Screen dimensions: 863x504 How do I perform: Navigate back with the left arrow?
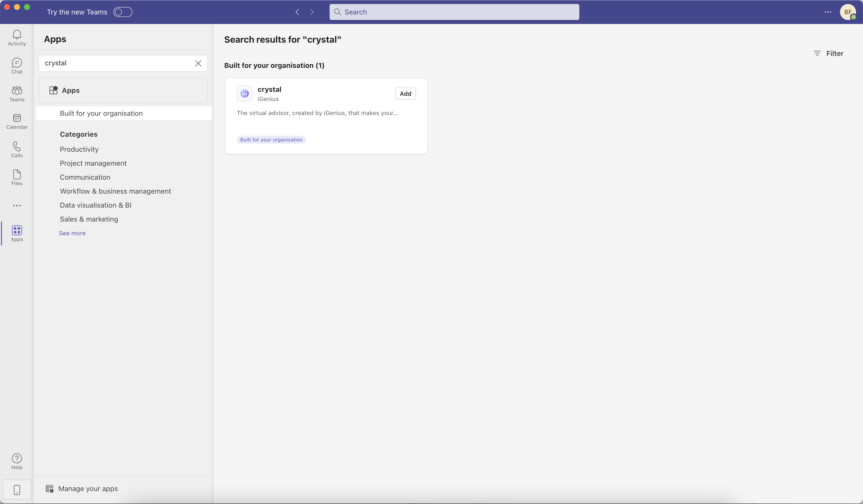[297, 12]
